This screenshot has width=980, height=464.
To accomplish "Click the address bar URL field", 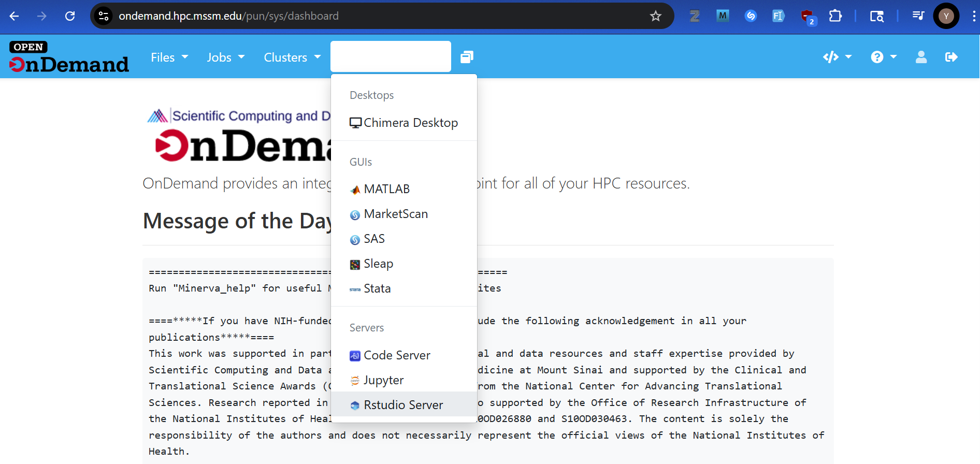I will (x=382, y=16).
